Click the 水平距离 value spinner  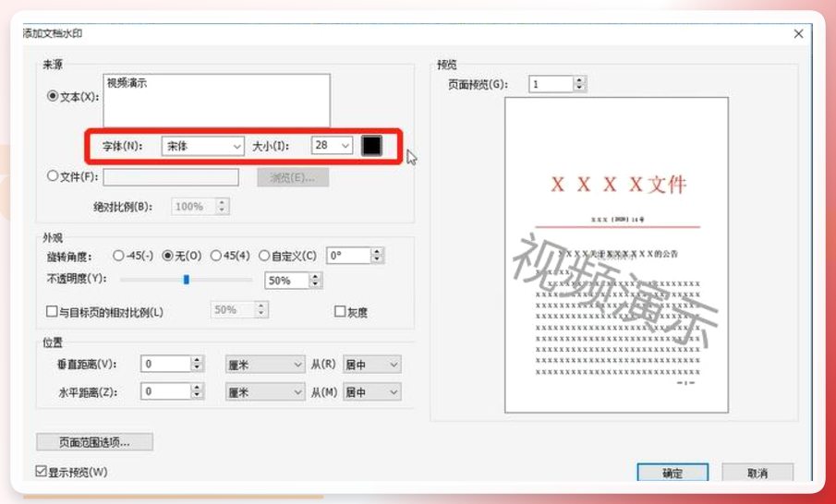198,391
